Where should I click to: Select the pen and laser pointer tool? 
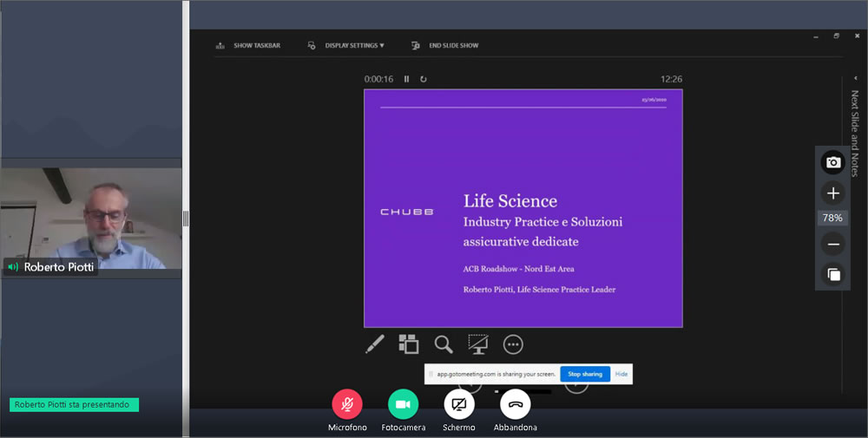pos(375,344)
